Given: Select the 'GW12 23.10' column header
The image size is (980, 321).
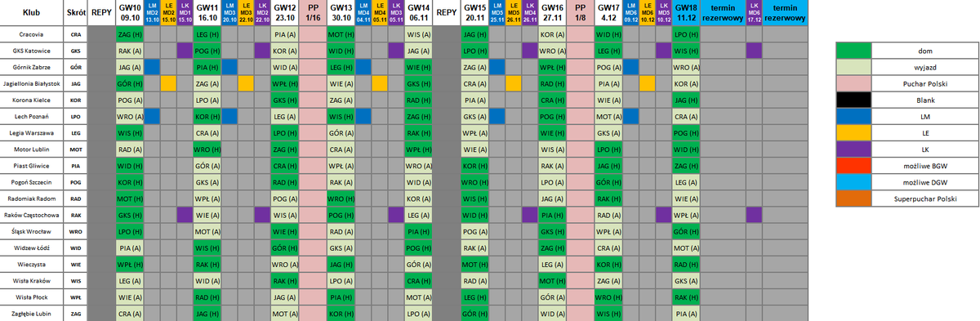Looking at the screenshot, I should [284, 13].
